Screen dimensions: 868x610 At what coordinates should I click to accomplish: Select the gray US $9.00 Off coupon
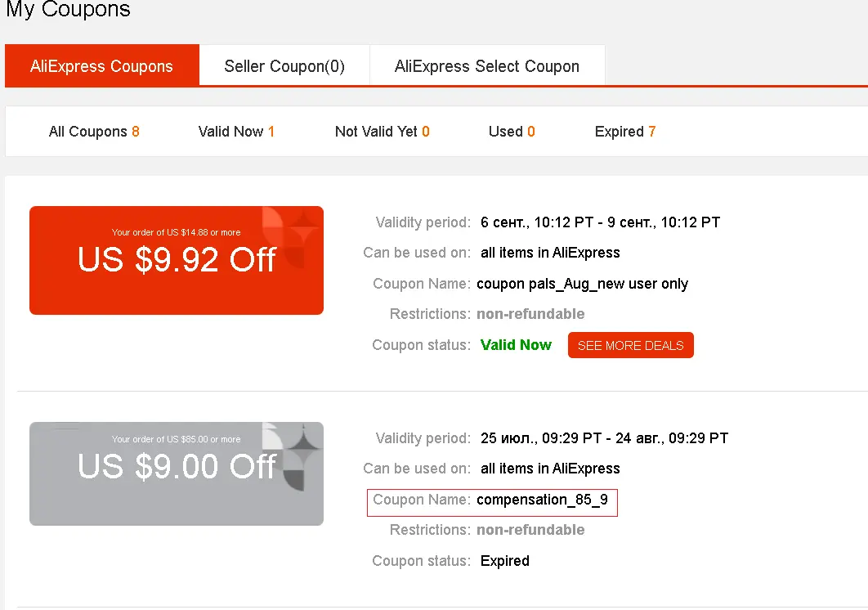177,473
